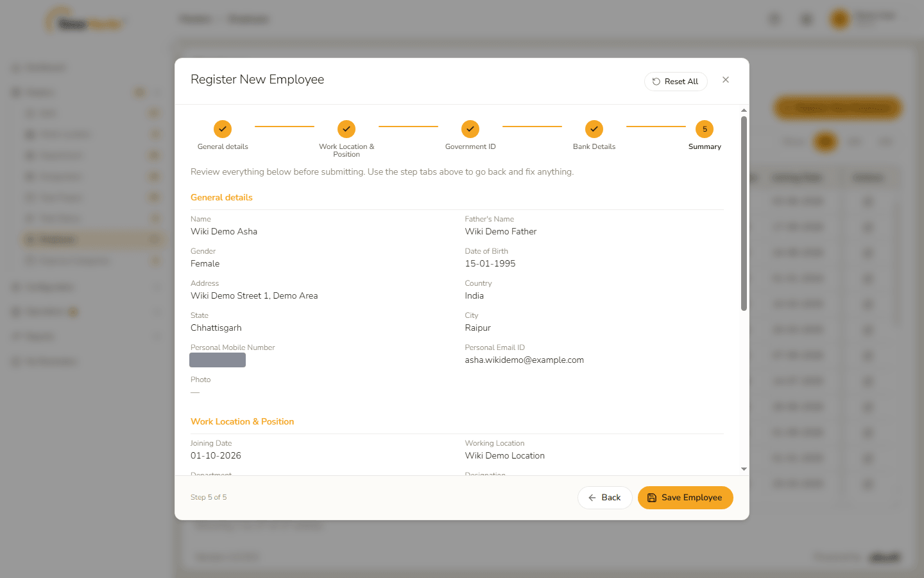
Task: Click the Personal Email ID value
Action: tap(524, 360)
